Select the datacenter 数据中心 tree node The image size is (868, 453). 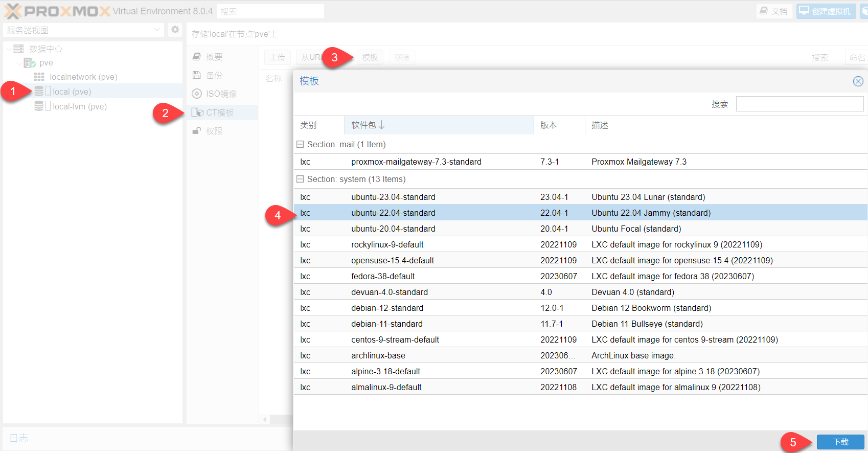point(45,49)
